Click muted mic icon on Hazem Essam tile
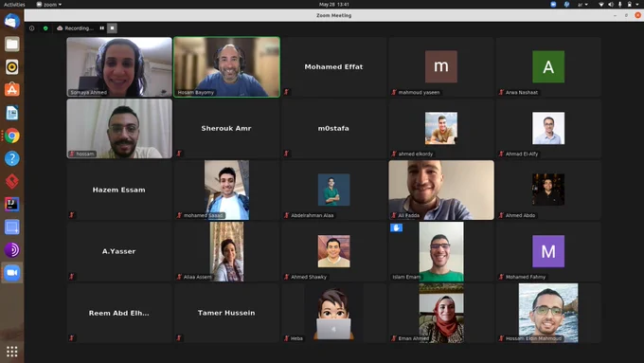Viewport: 644px width, 363px height. 72,215
